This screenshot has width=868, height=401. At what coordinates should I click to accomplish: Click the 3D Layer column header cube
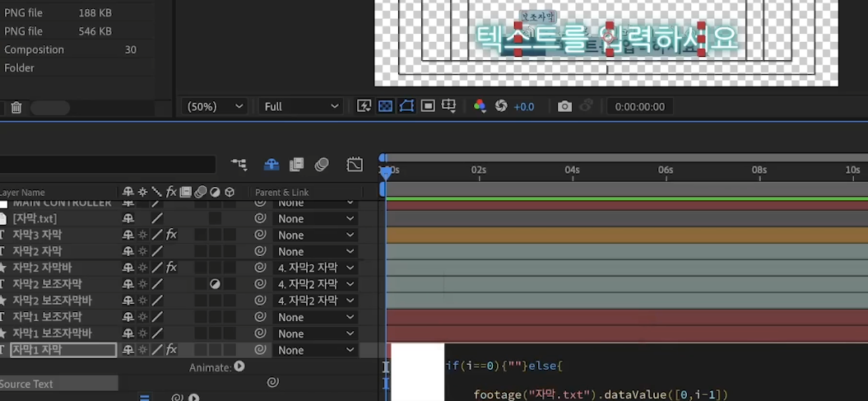click(x=230, y=192)
